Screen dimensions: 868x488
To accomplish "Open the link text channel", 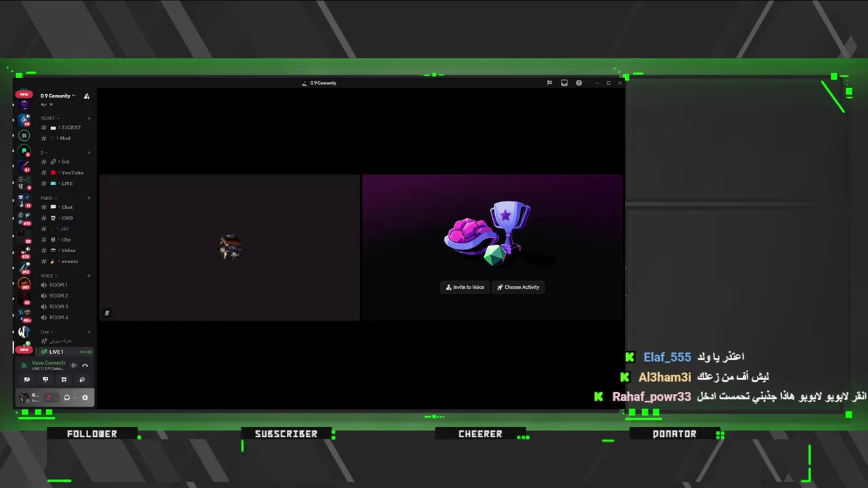I will [x=66, y=162].
